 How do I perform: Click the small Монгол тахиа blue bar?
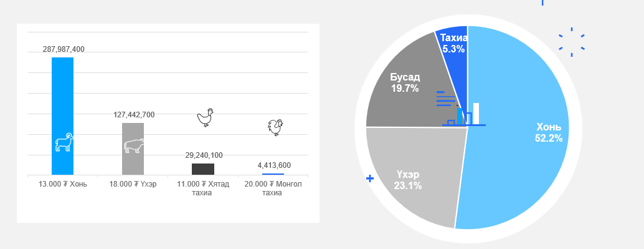click(273, 174)
